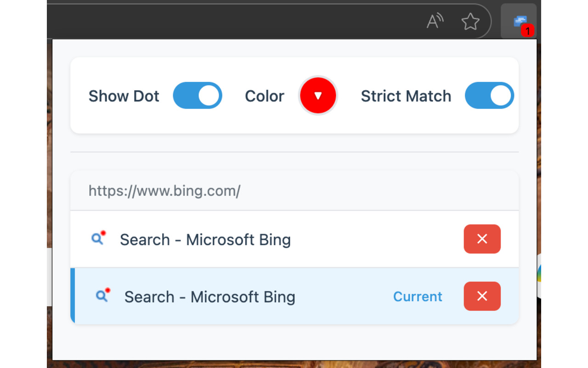Click the "Color" text label
The width and height of the screenshot is (588, 368).
point(264,96)
